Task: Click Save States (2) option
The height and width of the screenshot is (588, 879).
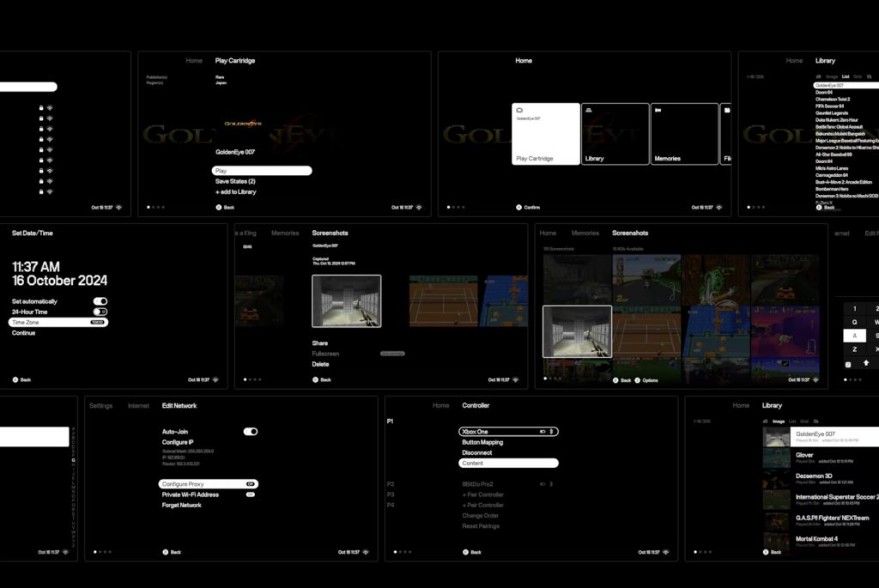Action: tap(235, 181)
